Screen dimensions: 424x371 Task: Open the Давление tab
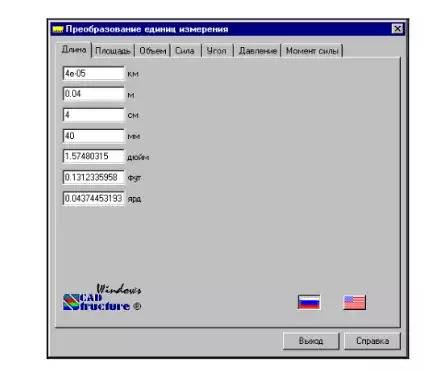258,51
